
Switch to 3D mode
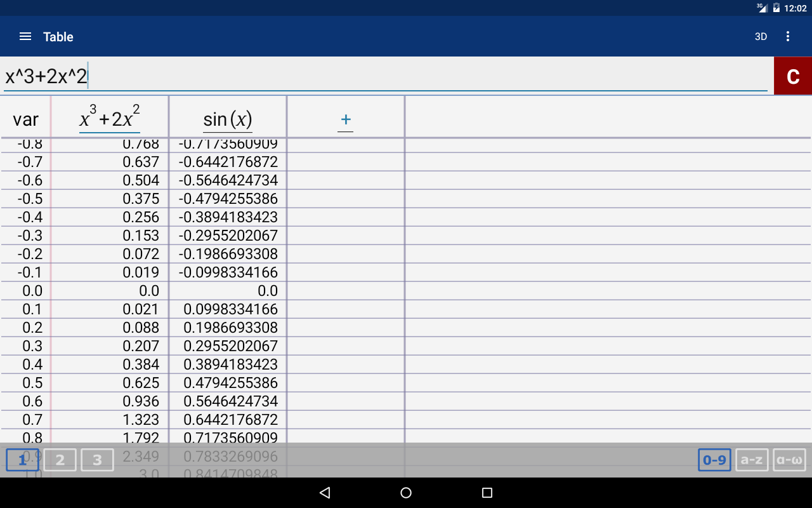[761, 37]
